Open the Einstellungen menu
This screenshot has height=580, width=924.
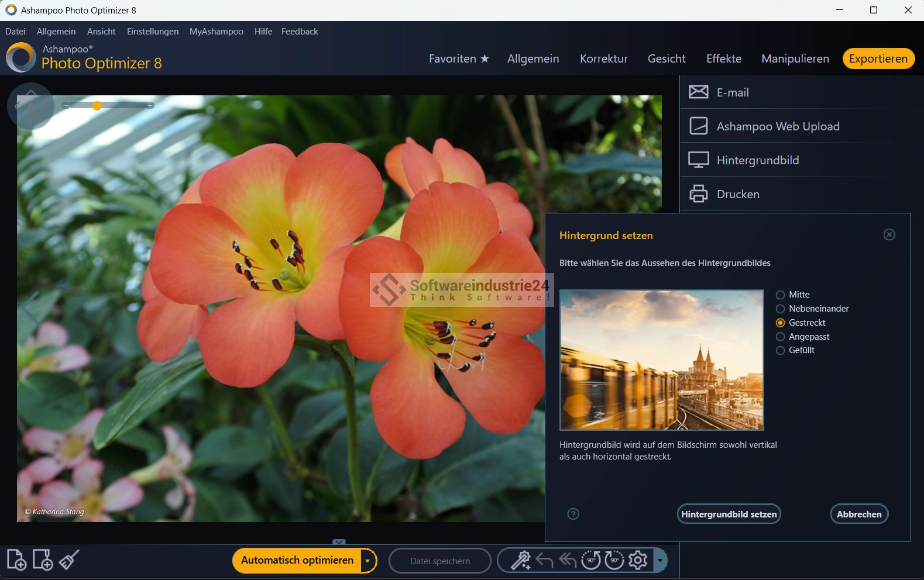pos(153,32)
